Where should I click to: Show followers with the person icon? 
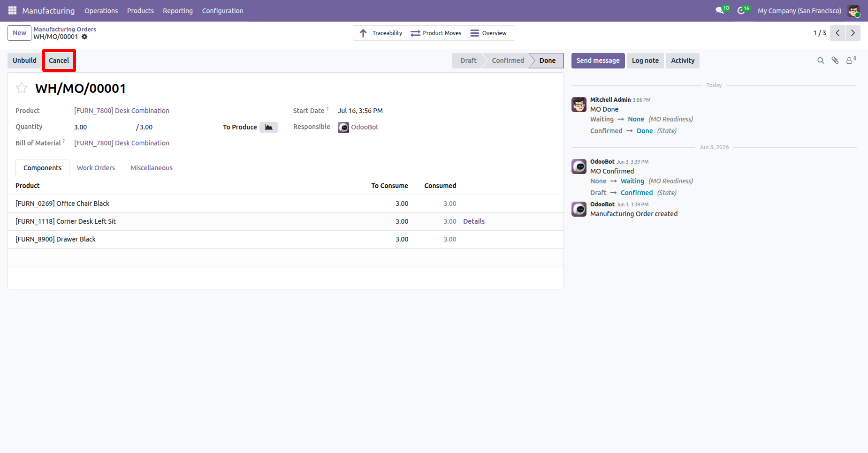[851, 60]
